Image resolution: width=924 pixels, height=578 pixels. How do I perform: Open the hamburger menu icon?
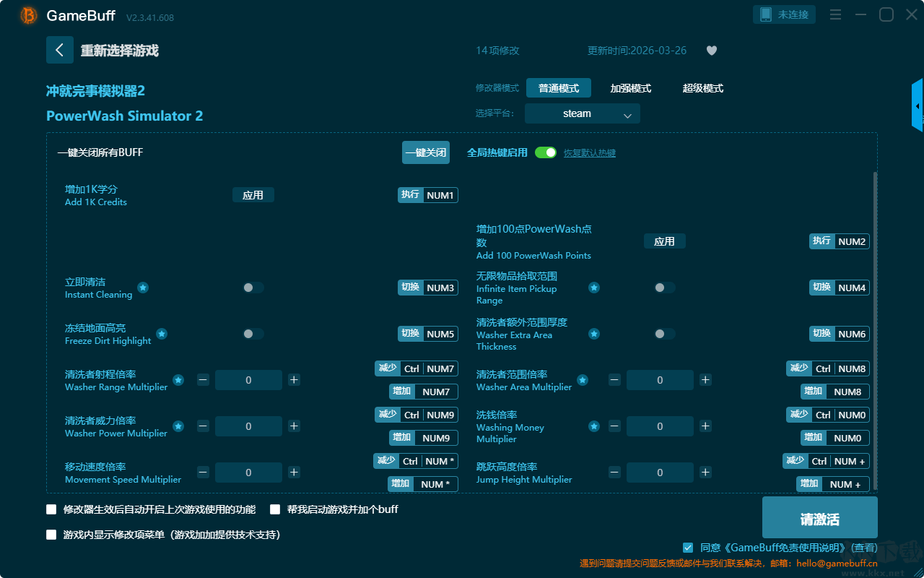point(835,14)
